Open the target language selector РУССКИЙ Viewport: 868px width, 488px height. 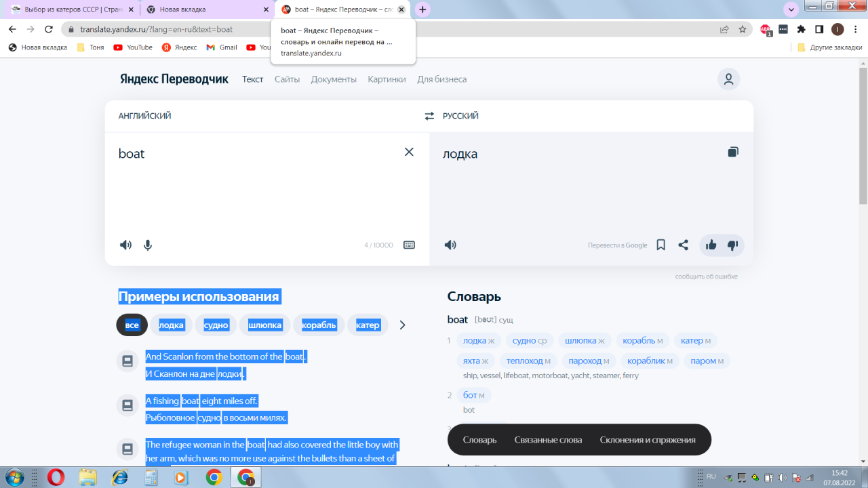tap(460, 116)
